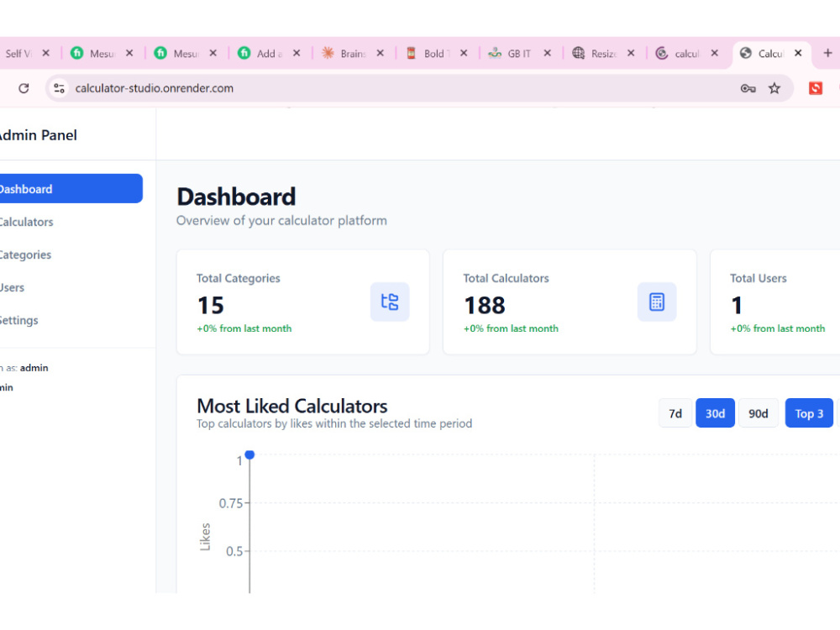
Task: Click the Most Liked Calculators heading
Action: coord(292,406)
